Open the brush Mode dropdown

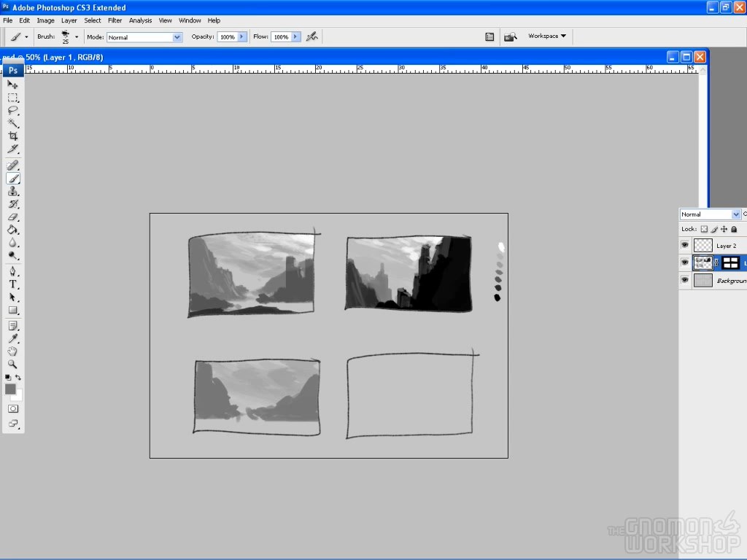coord(177,37)
